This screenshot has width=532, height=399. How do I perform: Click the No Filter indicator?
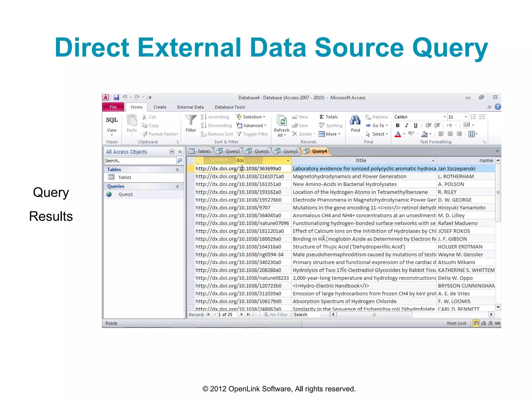tap(276, 315)
